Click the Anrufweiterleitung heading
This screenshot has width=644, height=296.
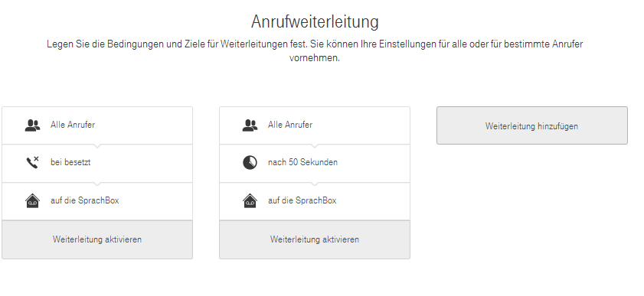(315, 21)
